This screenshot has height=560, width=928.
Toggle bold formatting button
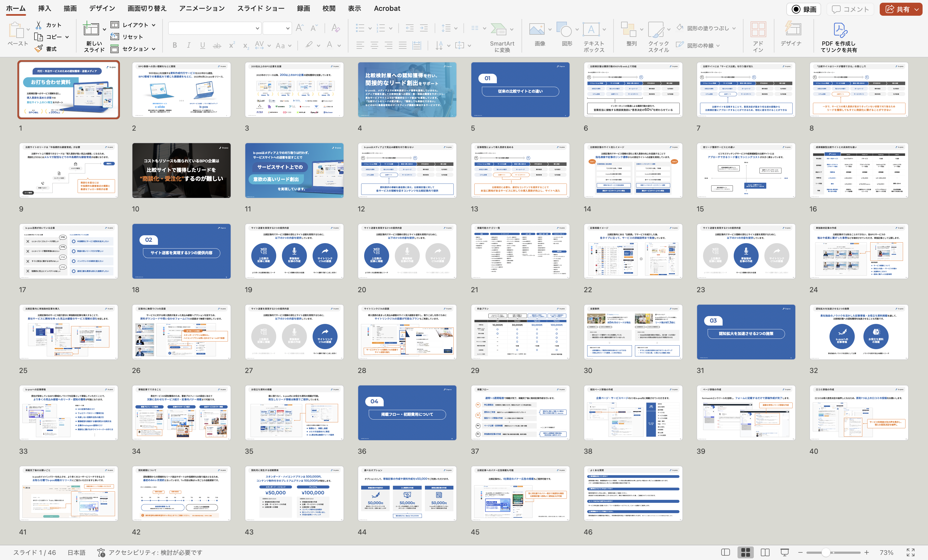click(x=175, y=46)
